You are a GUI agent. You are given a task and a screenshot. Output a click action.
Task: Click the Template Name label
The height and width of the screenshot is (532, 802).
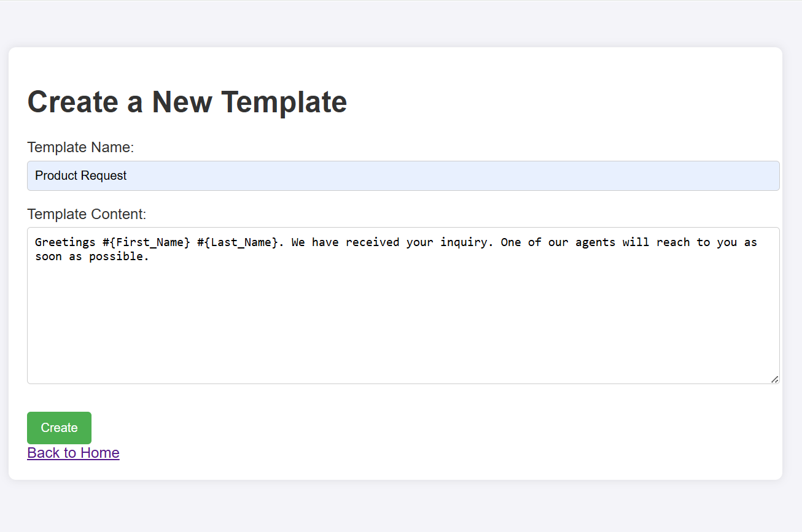click(80, 147)
